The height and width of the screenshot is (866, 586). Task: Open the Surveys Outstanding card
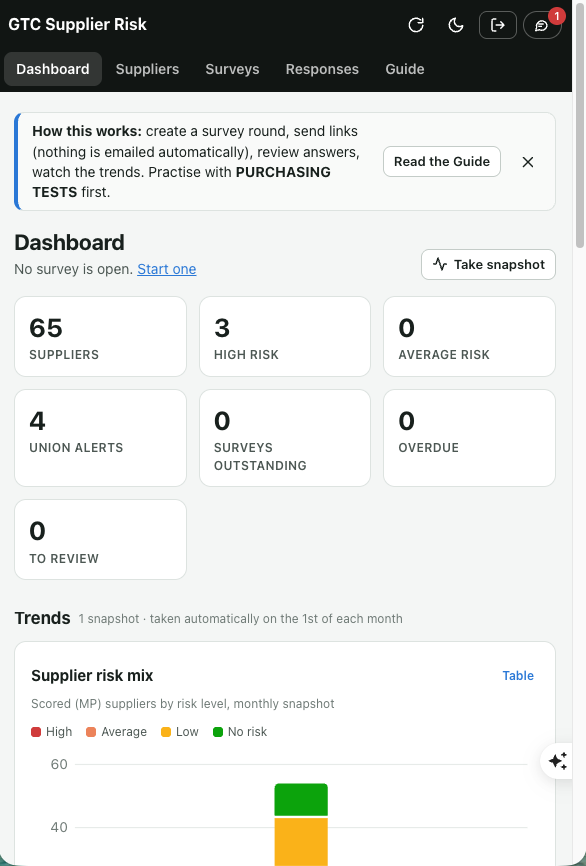point(285,438)
